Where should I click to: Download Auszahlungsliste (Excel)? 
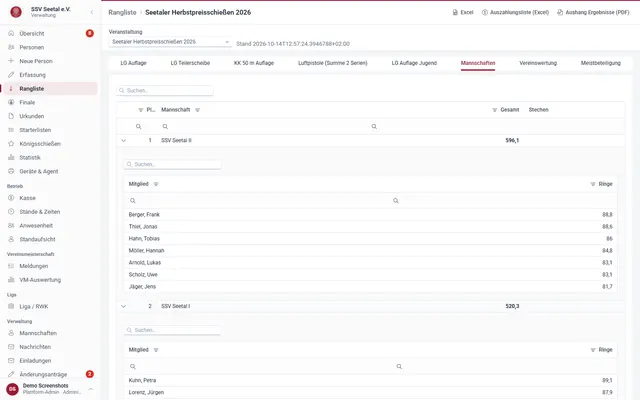coord(515,12)
